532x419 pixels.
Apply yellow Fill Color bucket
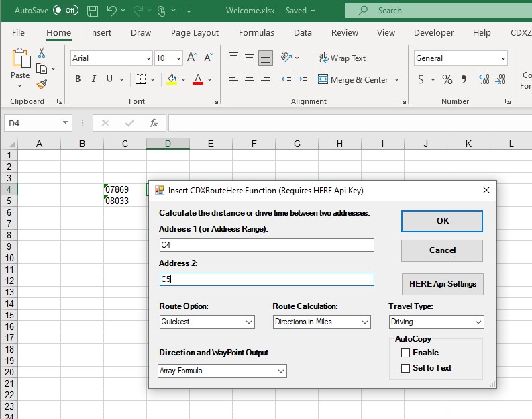(172, 79)
